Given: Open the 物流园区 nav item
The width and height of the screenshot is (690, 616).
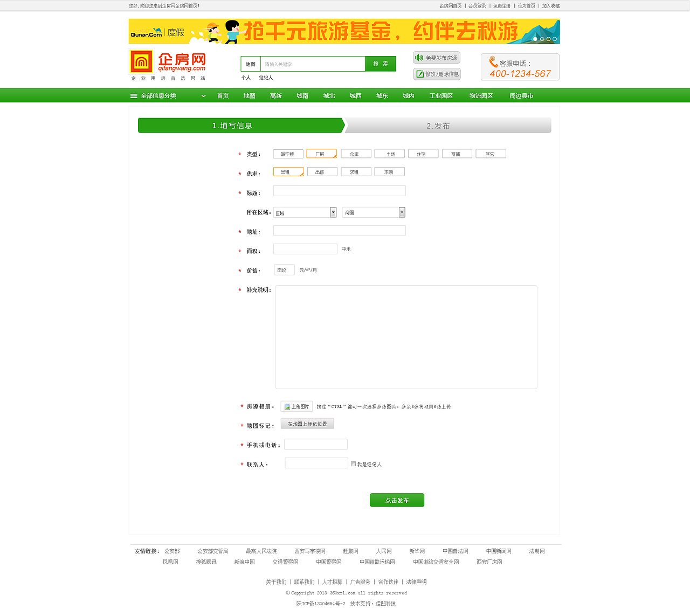Looking at the screenshot, I should pyautogui.click(x=481, y=96).
